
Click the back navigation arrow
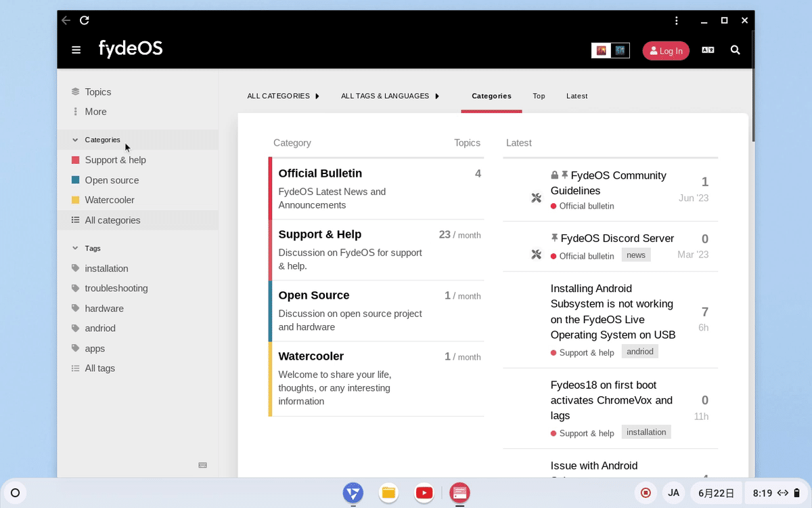pos(65,20)
